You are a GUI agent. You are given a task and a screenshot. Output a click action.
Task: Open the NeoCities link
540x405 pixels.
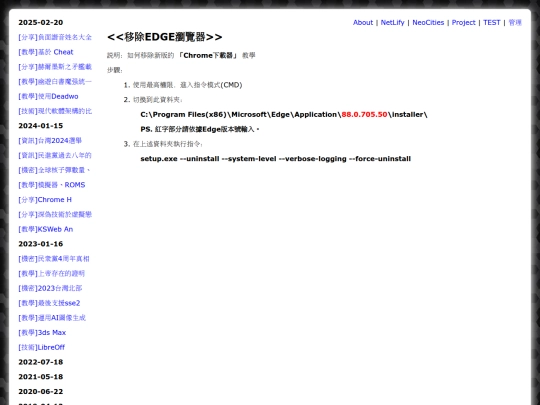[428, 22]
